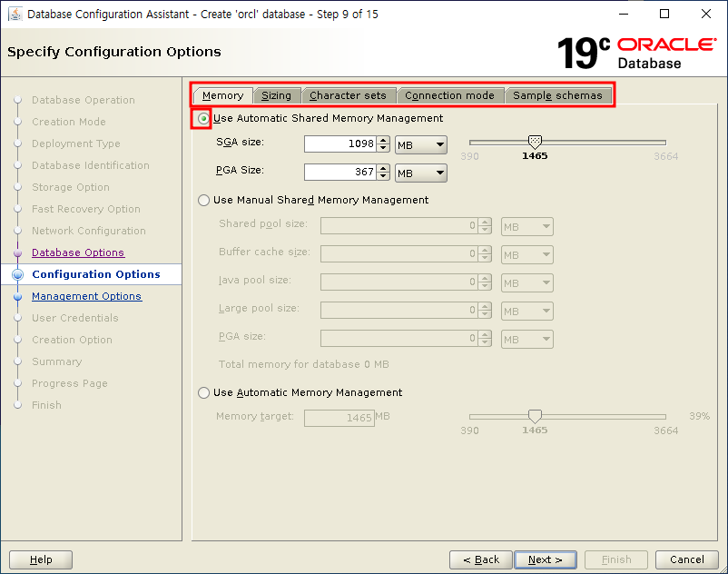Click the Next button
728x574 pixels.
tap(546, 559)
